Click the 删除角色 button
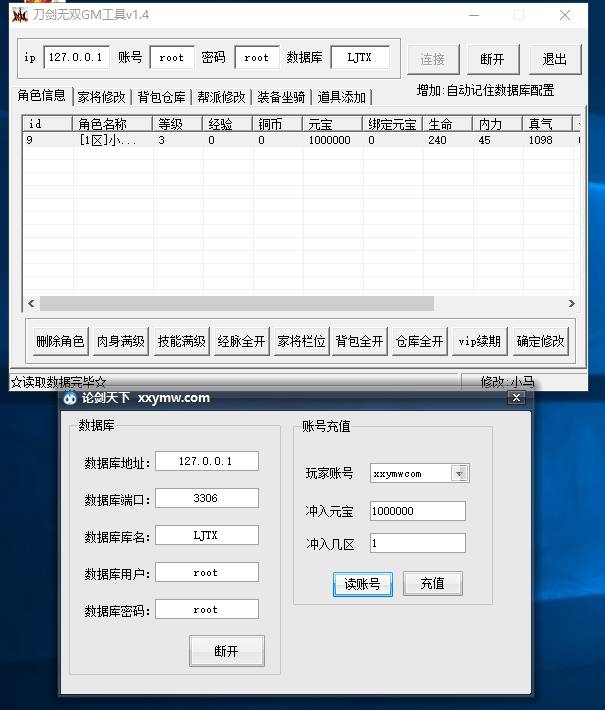Image resolution: width=605 pixels, height=710 pixels. coord(61,341)
